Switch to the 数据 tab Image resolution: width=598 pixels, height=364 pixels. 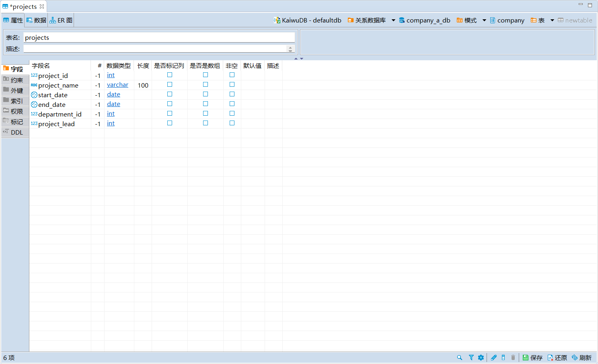(37, 20)
